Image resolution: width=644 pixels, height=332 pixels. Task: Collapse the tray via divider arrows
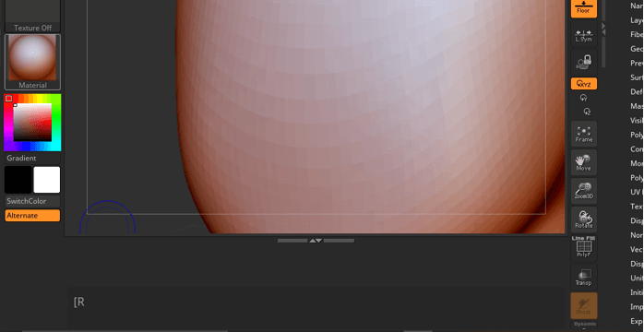tap(316, 241)
